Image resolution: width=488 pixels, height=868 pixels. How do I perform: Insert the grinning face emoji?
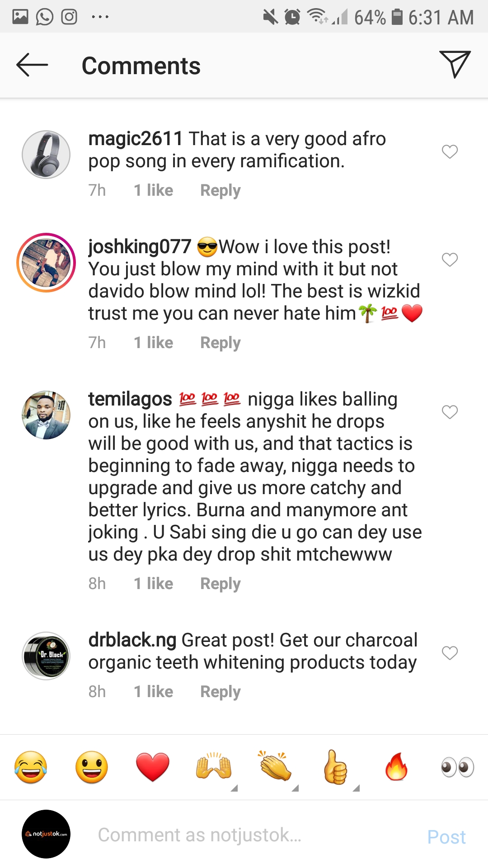[x=92, y=767]
